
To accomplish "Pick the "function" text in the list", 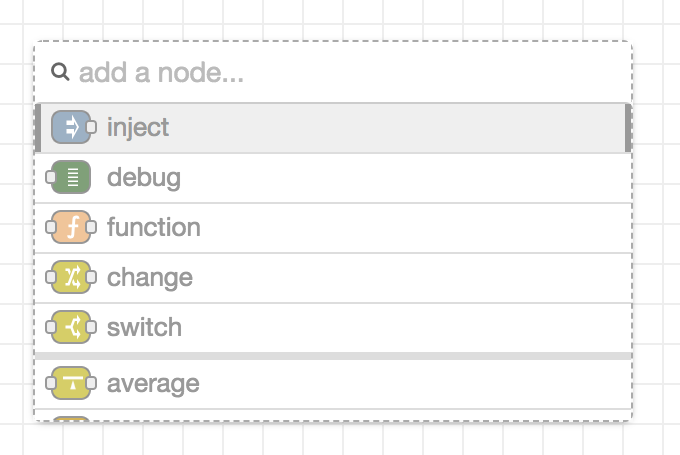I will tap(154, 228).
